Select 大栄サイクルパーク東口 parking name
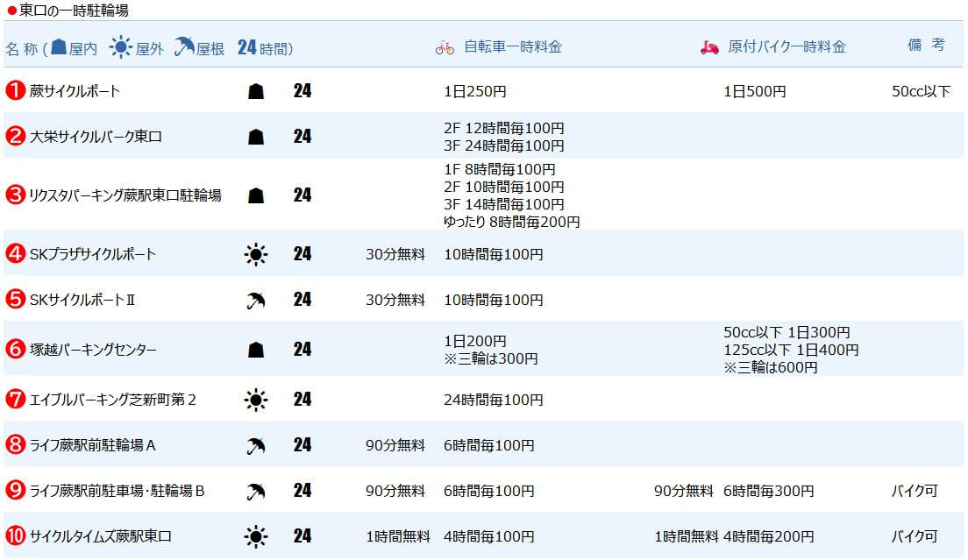Viewport: 968px width, 560px height. (x=96, y=137)
